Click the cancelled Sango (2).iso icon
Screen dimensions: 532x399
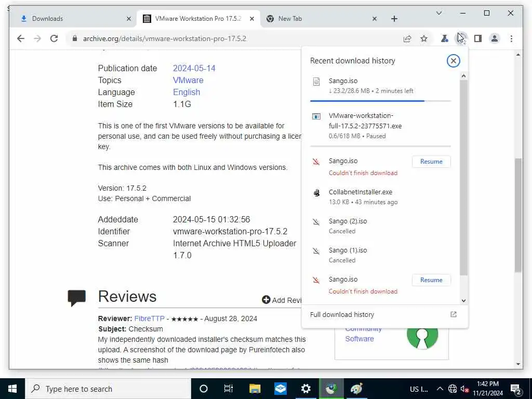316,222
